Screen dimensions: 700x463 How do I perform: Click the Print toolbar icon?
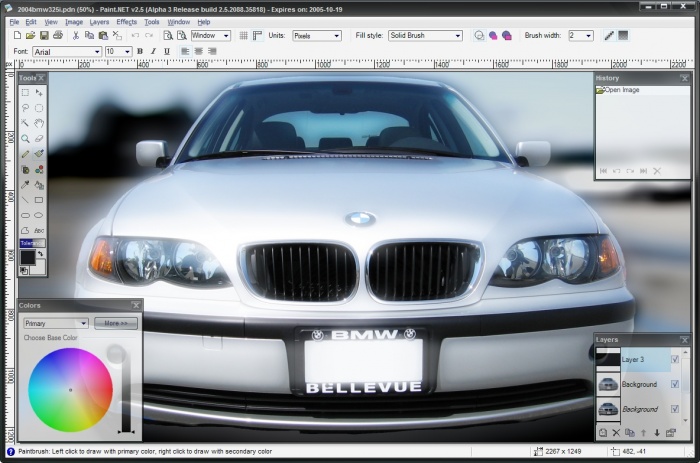coord(58,35)
